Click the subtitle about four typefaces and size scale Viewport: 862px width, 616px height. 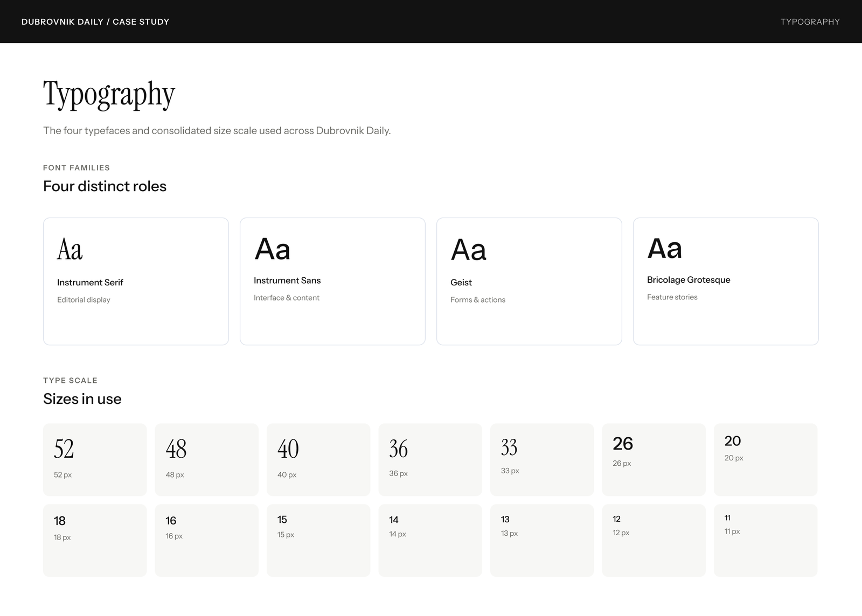[217, 130]
